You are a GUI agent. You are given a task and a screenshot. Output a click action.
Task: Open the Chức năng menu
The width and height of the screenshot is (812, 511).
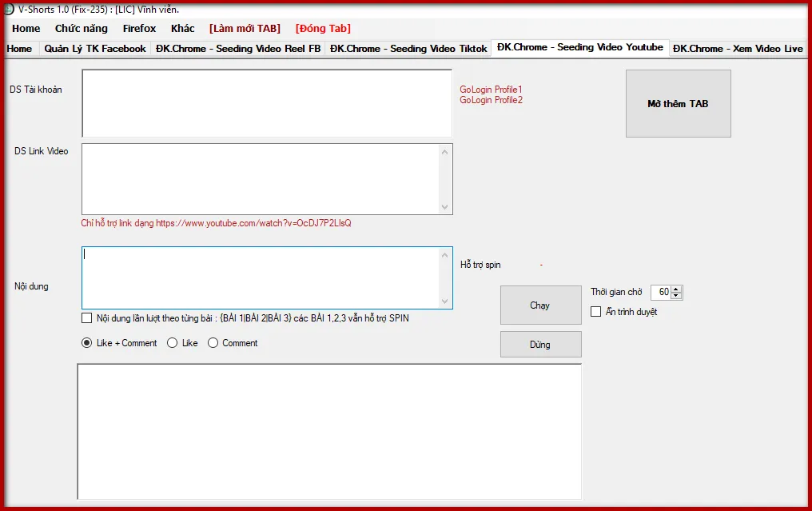(82, 29)
